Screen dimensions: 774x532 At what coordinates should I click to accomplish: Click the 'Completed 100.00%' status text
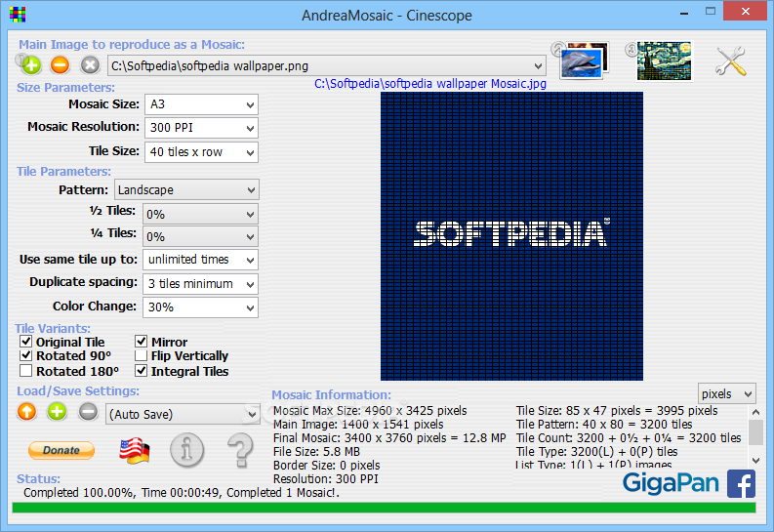point(78,493)
